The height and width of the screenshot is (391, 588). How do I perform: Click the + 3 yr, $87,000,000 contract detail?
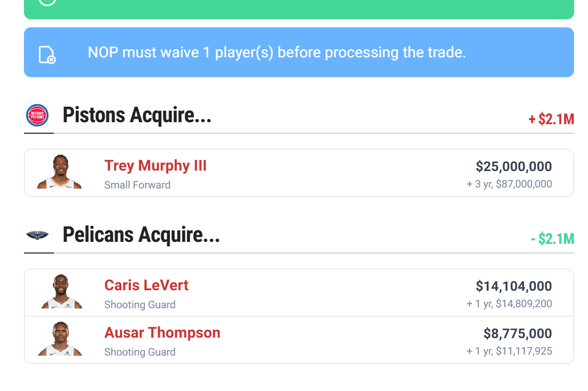pos(509,184)
